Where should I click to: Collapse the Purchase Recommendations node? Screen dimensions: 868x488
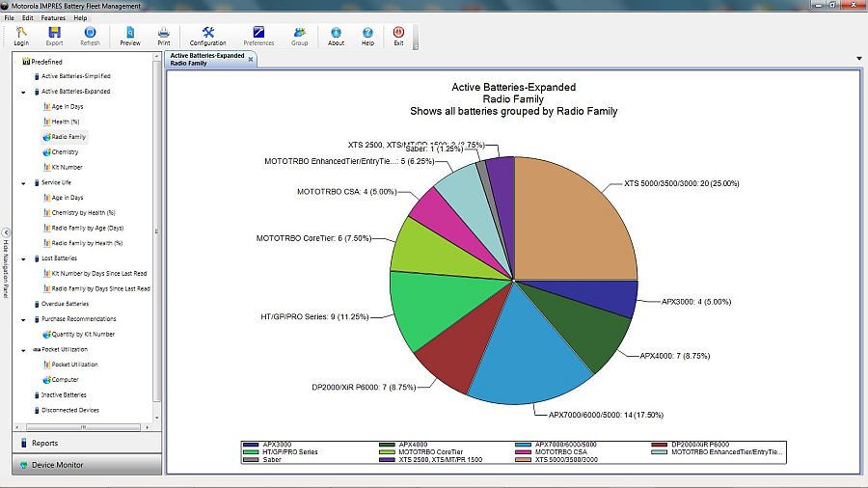coord(23,320)
